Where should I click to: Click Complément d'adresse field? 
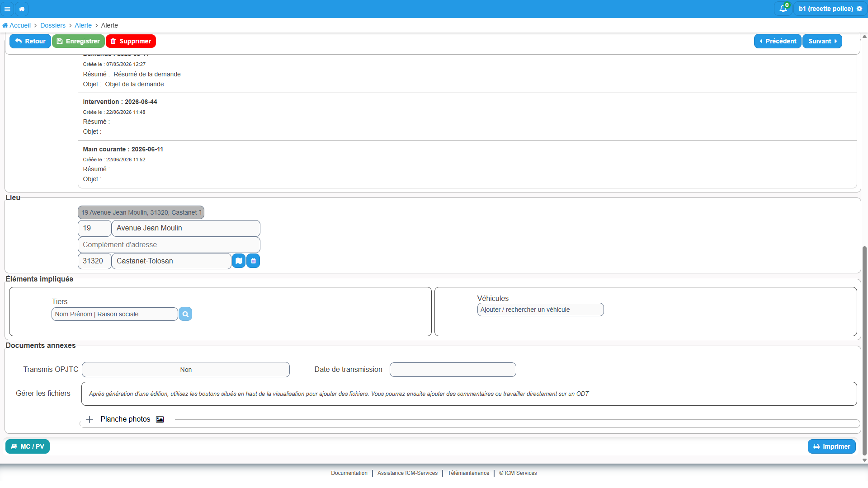169,245
